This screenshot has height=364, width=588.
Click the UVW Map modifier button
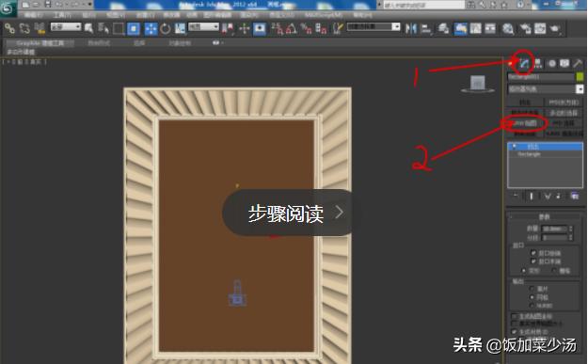(x=525, y=123)
